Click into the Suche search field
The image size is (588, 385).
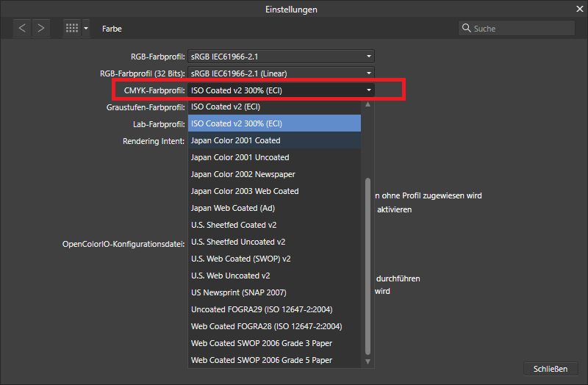522,29
